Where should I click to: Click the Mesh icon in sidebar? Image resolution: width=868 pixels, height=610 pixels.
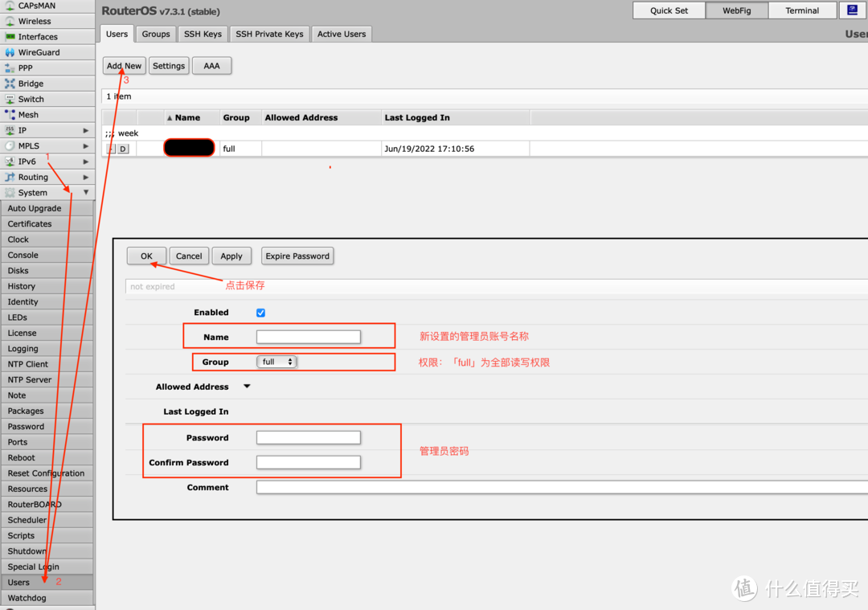[x=10, y=115]
